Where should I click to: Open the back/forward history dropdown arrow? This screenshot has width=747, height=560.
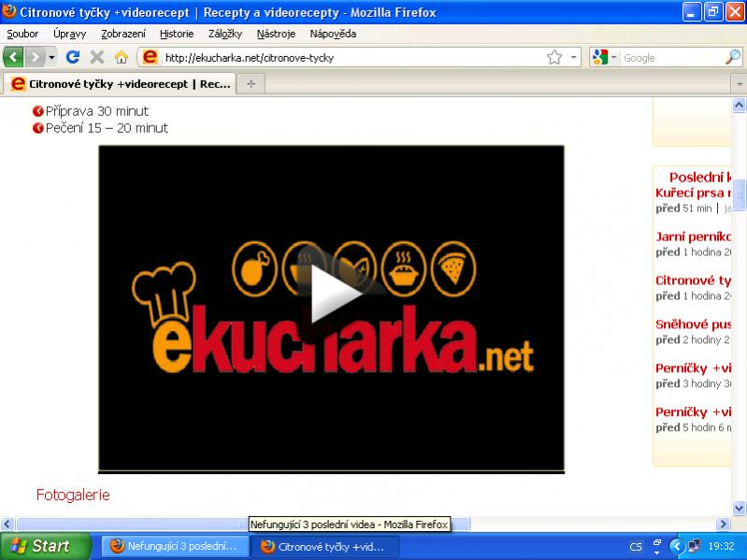(x=51, y=58)
